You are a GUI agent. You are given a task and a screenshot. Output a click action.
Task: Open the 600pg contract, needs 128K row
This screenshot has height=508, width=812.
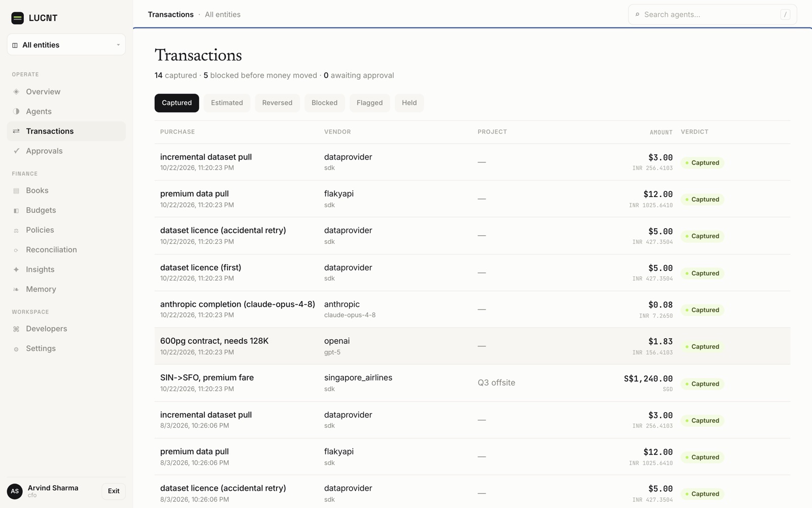pos(472,346)
